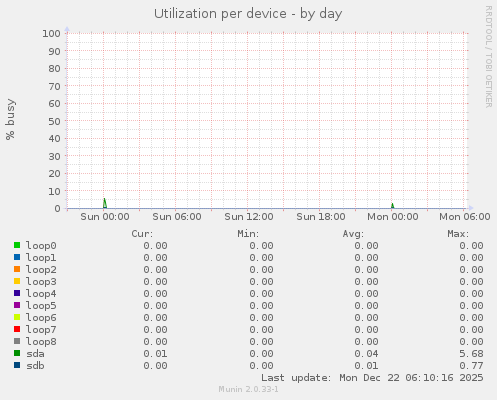Click the sda dark green swatch

coord(17,353)
